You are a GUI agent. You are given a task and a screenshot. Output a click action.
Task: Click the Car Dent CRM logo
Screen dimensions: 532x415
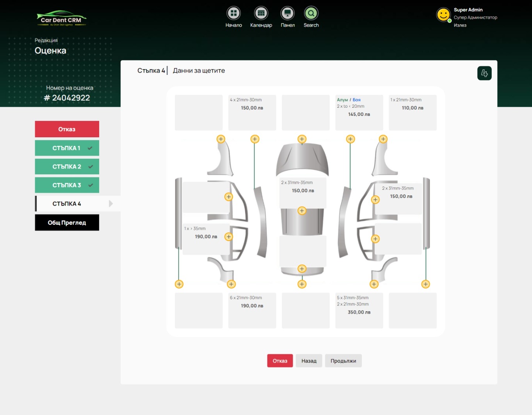[x=62, y=19]
